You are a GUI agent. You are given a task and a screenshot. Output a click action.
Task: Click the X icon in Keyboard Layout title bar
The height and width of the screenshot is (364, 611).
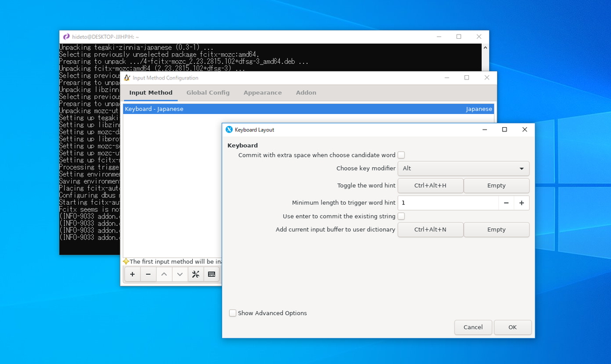tap(229, 129)
